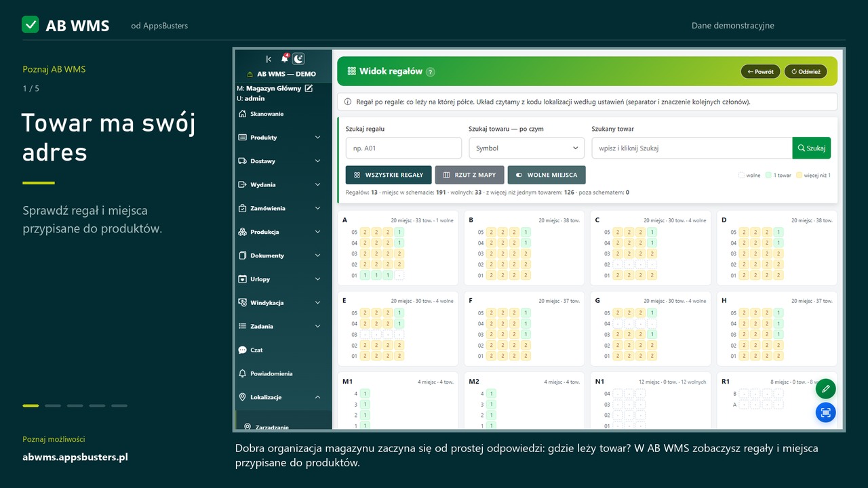Expand the Produkty menu chevron
This screenshot has height=488, width=868.
tap(318, 138)
